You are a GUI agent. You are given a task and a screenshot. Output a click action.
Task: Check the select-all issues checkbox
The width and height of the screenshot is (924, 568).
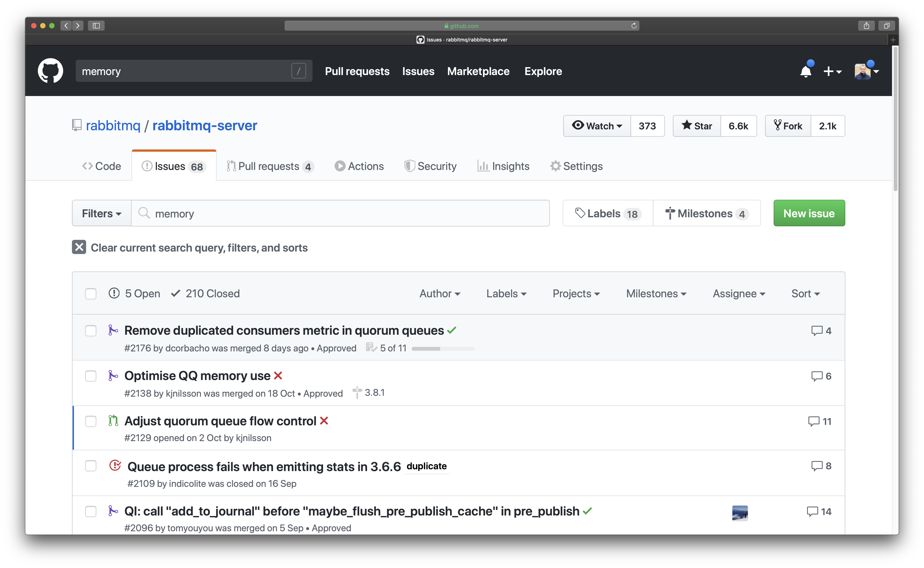(x=91, y=293)
